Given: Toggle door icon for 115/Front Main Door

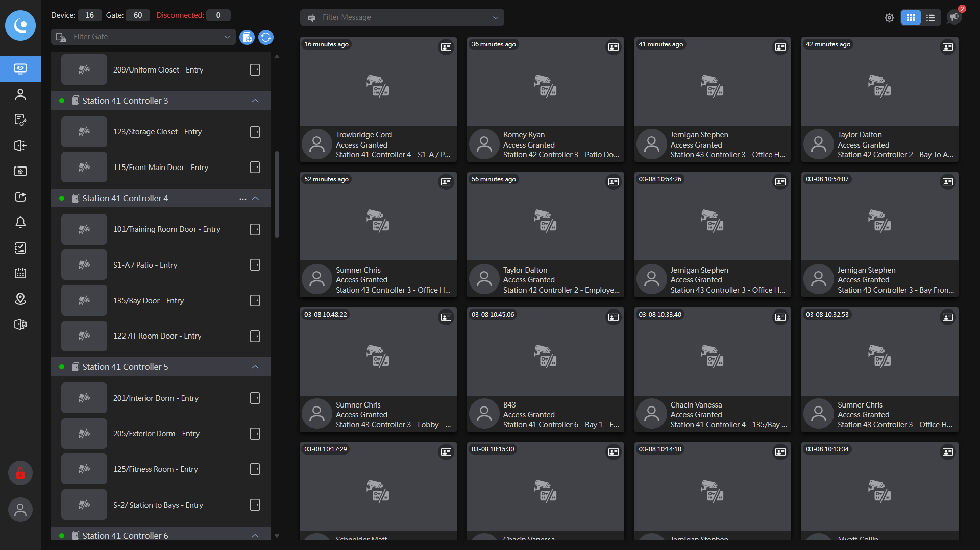Looking at the screenshot, I should pos(255,168).
